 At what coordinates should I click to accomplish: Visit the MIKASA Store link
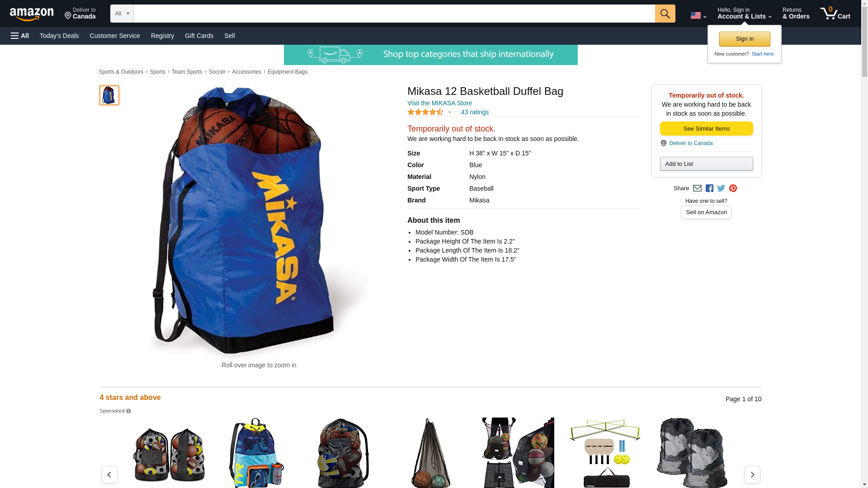(439, 103)
